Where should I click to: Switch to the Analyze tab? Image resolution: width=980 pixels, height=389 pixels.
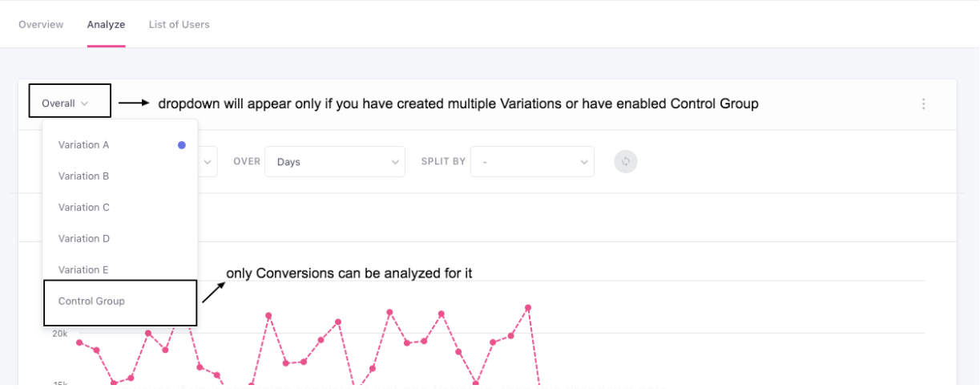coord(106,24)
